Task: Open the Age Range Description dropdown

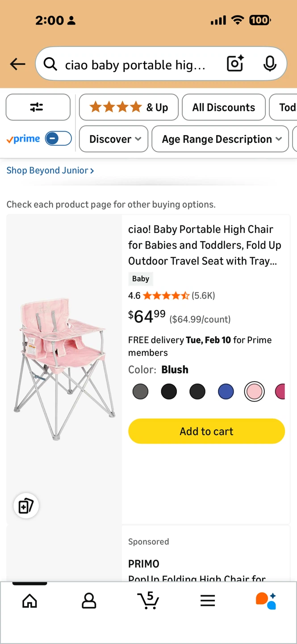Action: (x=220, y=139)
